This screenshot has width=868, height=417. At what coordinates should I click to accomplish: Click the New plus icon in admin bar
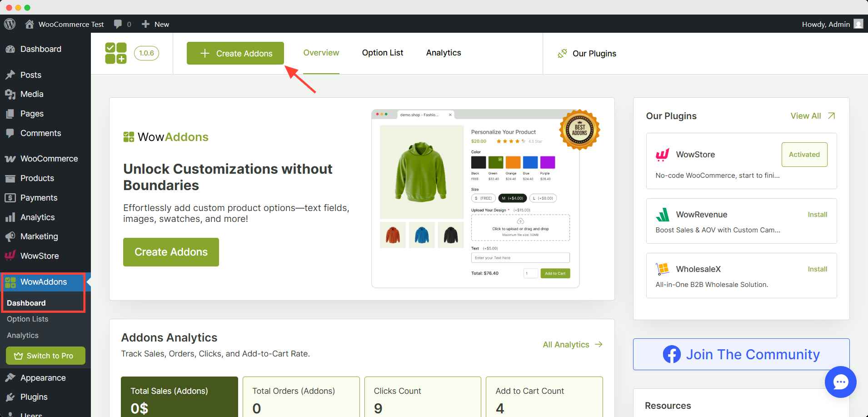(145, 24)
